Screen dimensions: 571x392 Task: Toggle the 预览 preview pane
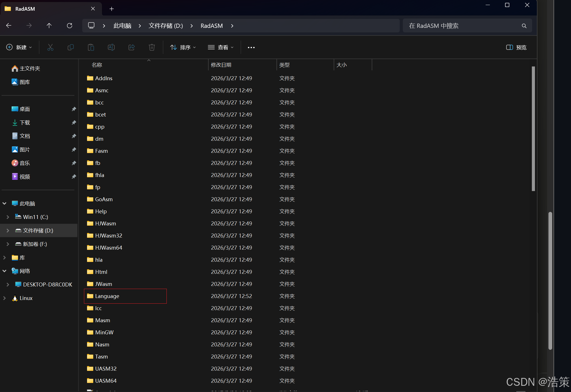coord(516,47)
